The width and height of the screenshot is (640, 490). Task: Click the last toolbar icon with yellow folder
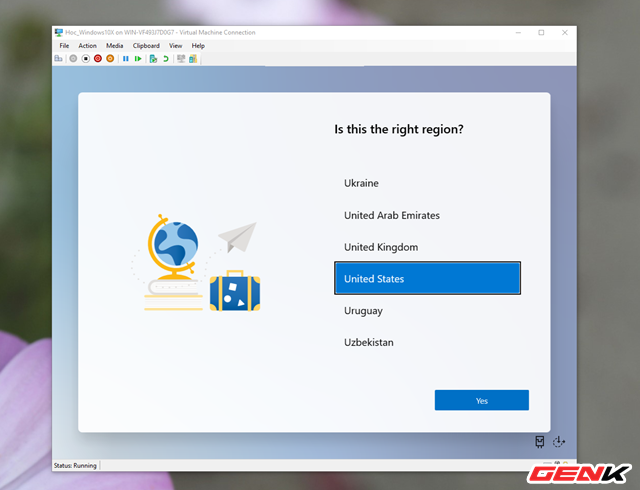click(193, 59)
